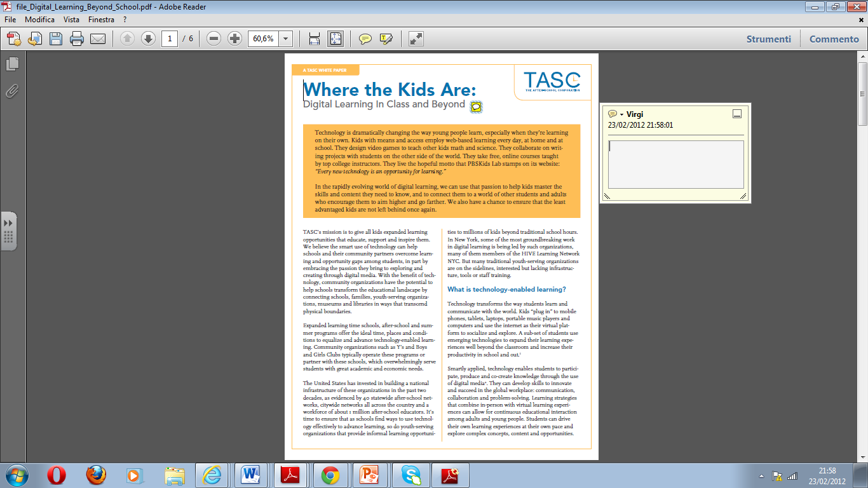This screenshot has width=868, height=488.
Task: Open the Finestra menu
Action: pos(101,20)
